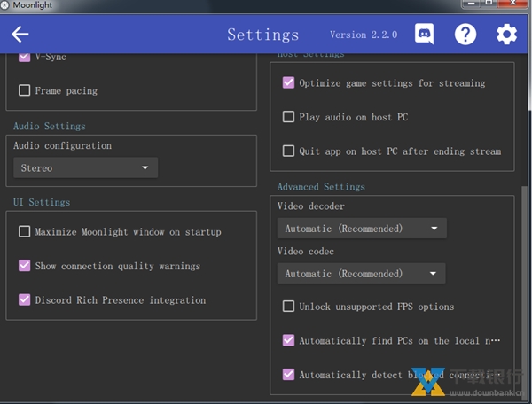Screen dimensions: 532x404
Task: Click the Settings gear icon
Action: pyautogui.click(x=506, y=35)
